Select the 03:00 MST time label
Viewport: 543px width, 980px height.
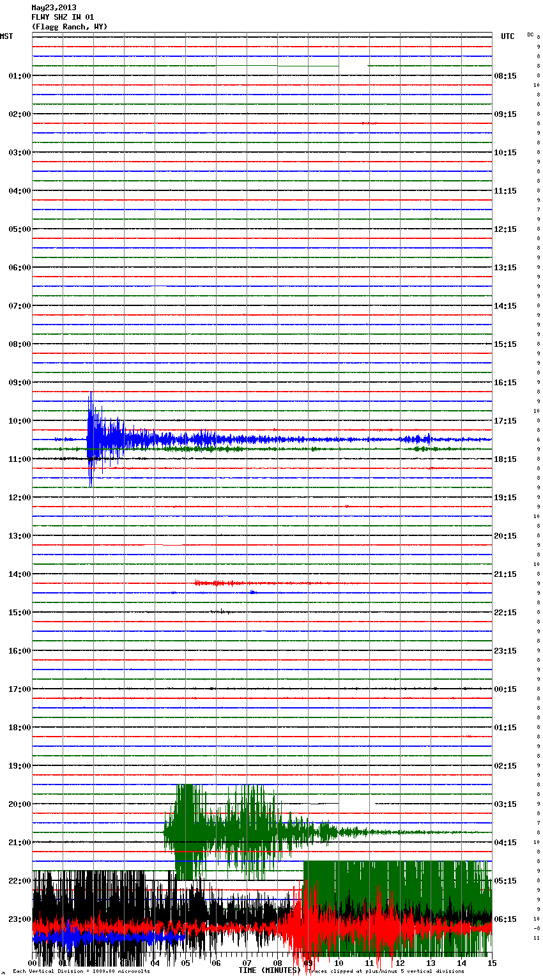click(19, 153)
